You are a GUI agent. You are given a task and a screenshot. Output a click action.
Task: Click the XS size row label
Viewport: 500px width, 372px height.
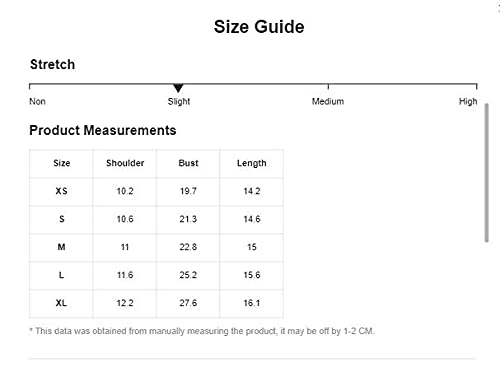[61, 191]
